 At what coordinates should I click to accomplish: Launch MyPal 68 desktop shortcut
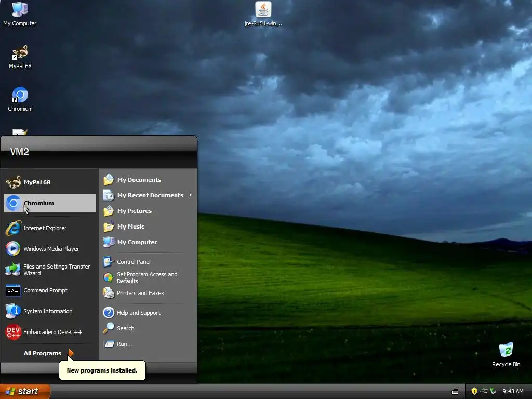pyautogui.click(x=20, y=57)
